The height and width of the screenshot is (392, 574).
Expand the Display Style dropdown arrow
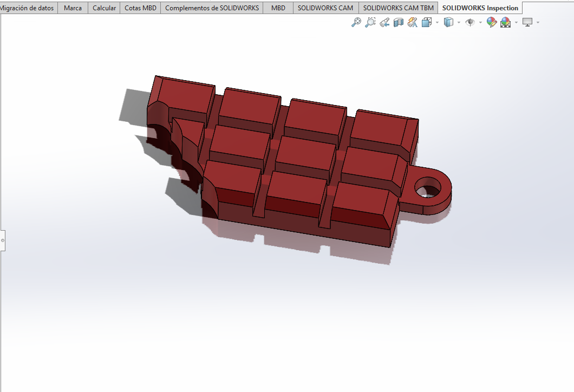click(x=459, y=23)
